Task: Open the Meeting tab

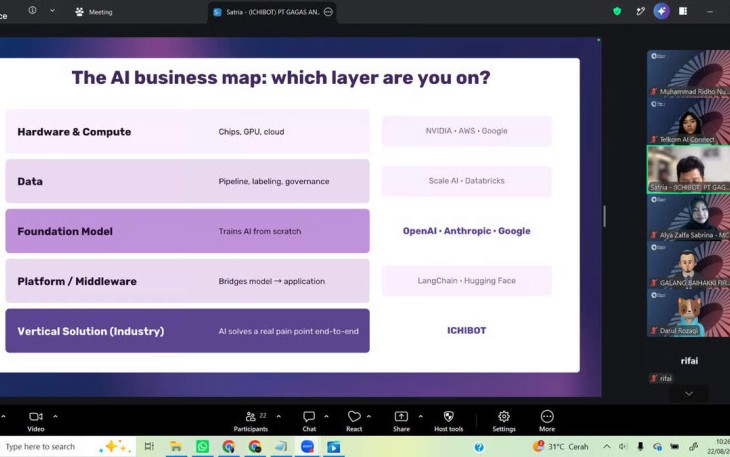Action: [94, 12]
